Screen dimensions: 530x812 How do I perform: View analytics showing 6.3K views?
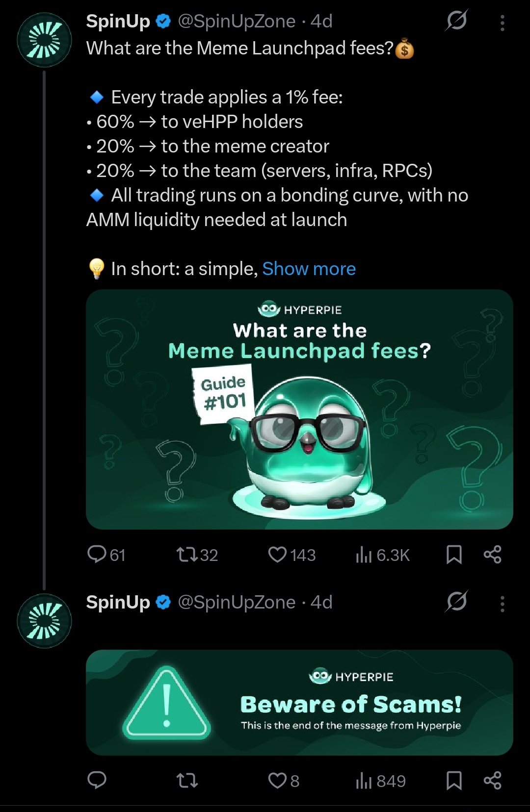pyautogui.click(x=364, y=555)
